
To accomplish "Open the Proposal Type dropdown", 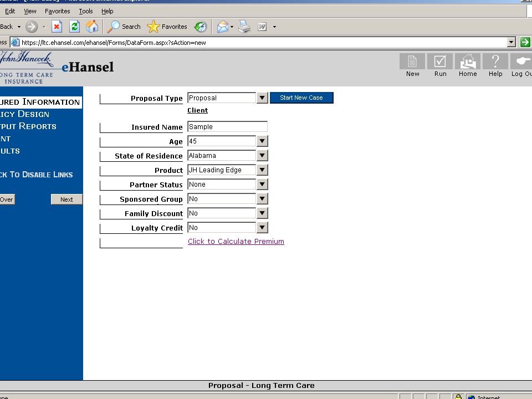I will (x=262, y=98).
